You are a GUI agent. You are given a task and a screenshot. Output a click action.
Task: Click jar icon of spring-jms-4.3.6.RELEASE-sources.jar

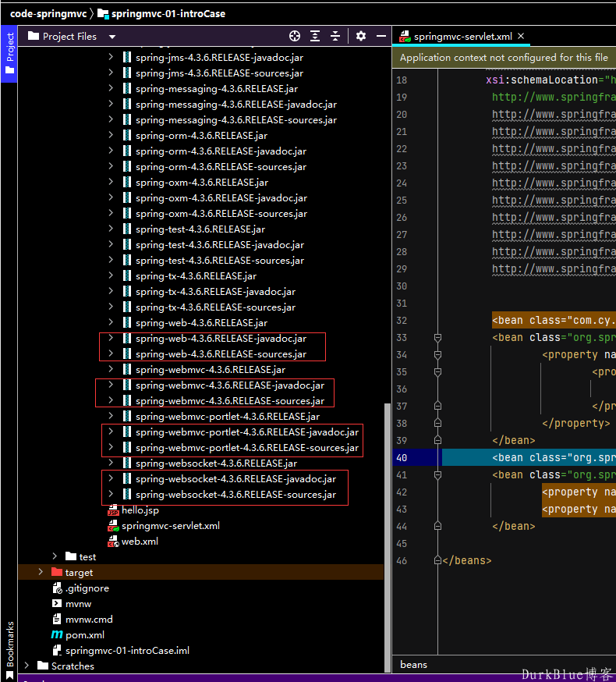[x=127, y=73]
